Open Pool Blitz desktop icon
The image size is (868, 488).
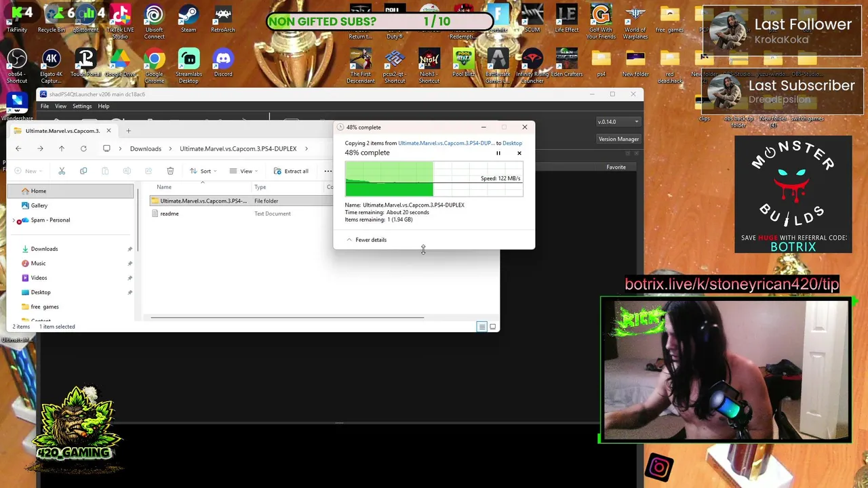click(463, 63)
